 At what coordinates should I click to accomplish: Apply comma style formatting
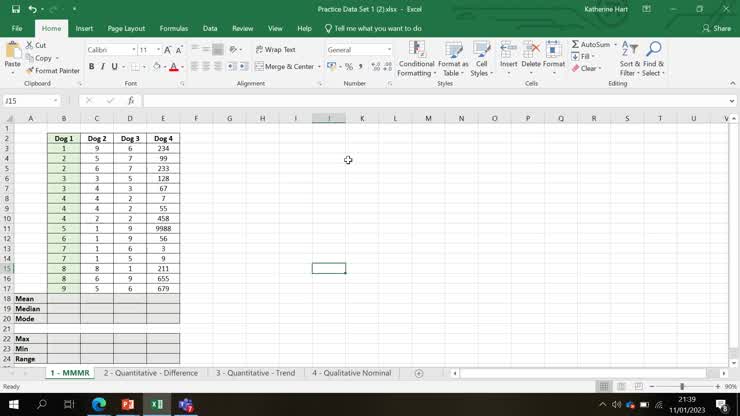click(x=361, y=67)
